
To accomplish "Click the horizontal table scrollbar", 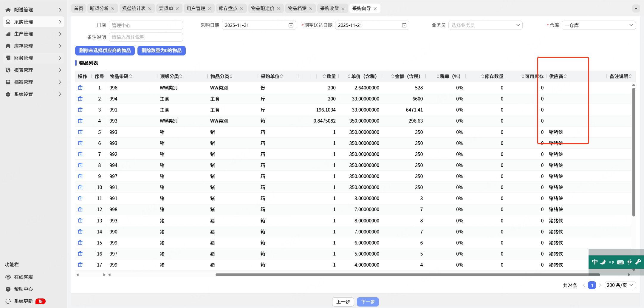I will (x=407, y=275).
